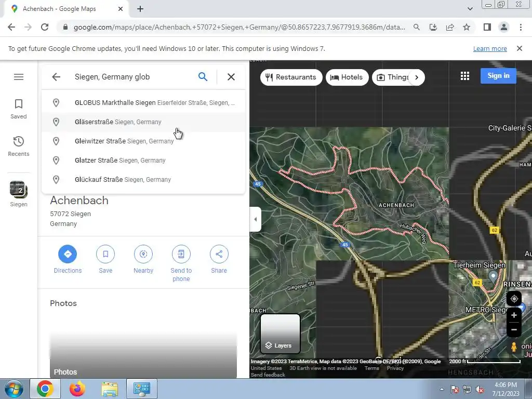
Task: Select GLOBUS Markthalle Siegen suggestion
Action: click(143, 103)
